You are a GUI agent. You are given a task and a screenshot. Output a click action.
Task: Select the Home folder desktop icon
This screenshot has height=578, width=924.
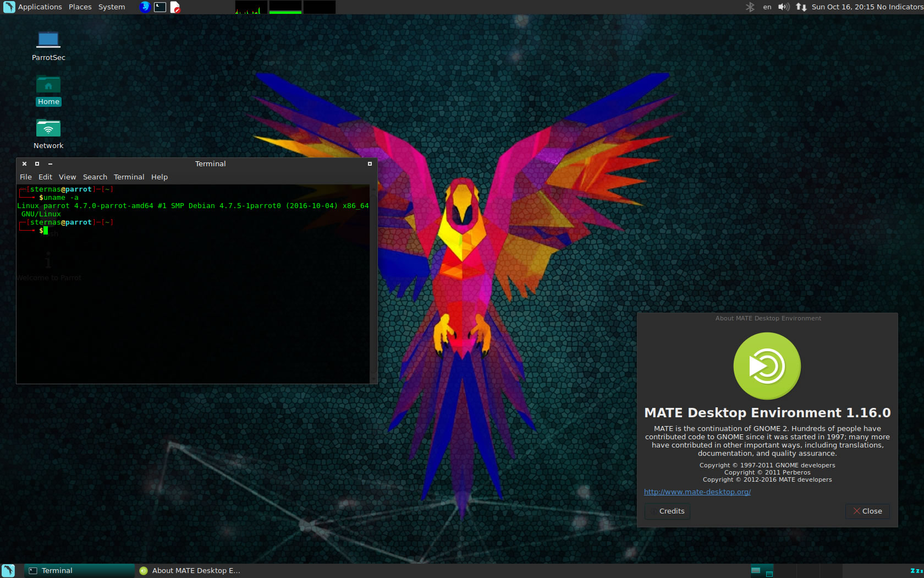(x=48, y=90)
